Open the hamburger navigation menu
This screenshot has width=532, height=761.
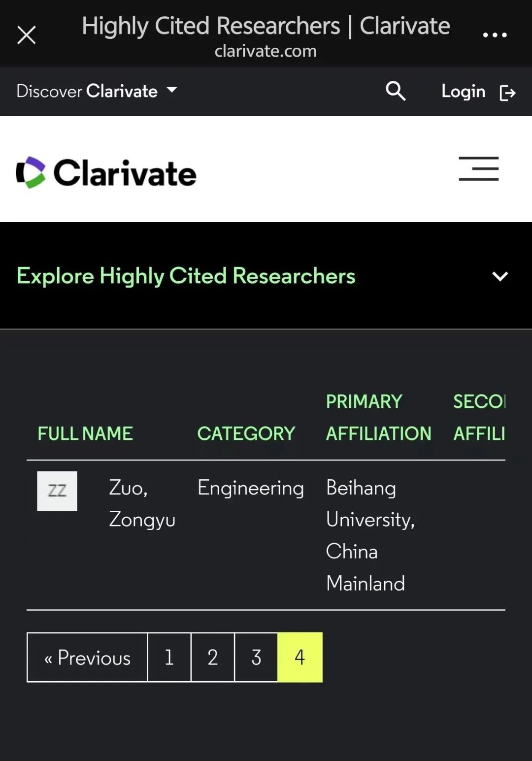478,168
